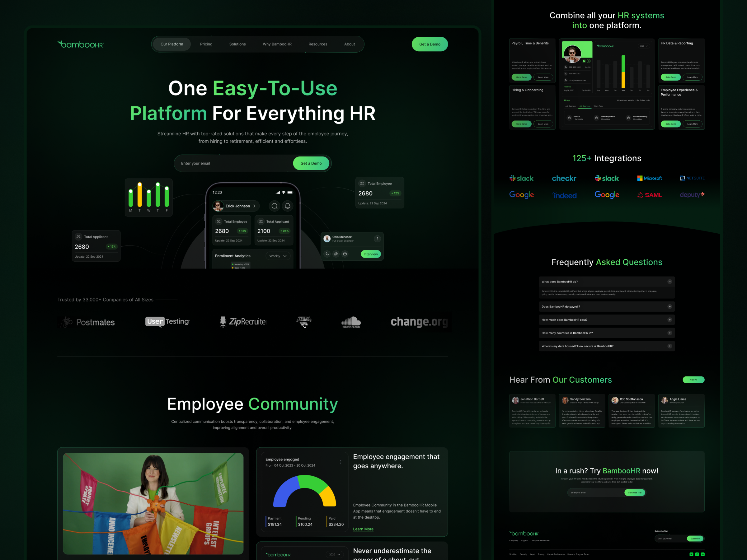The height and width of the screenshot is (560, 747).
Task: Click the BambooHR logo in the header
Action: click(80, 44)
